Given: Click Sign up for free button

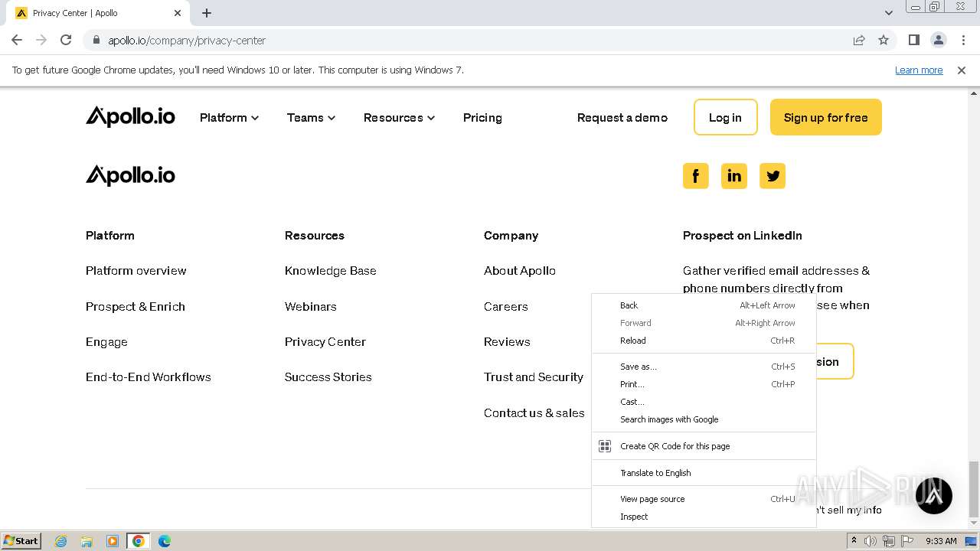Looking at the screenshot, I should point(825,117).
